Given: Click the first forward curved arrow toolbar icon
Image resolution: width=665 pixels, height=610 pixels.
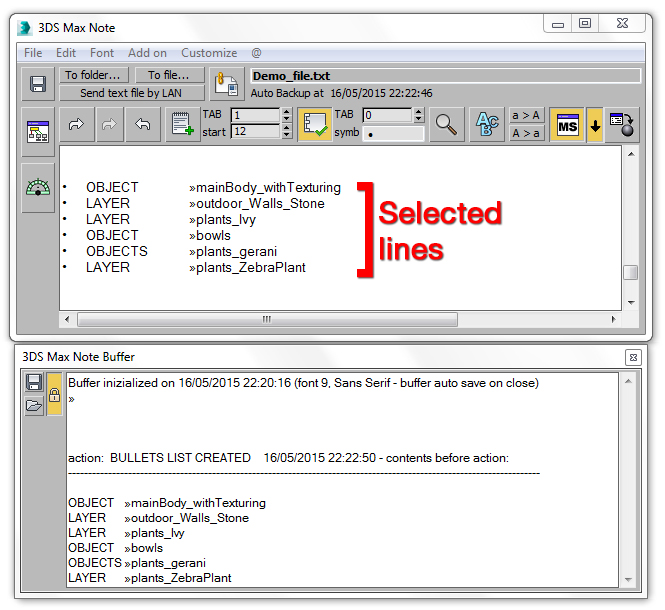Looking at the screenshot, I should 76,124.
